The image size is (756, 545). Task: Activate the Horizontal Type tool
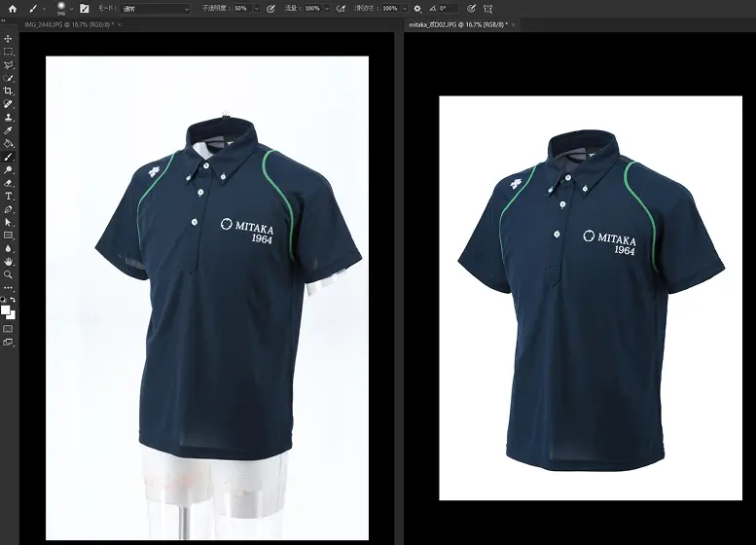9,196
